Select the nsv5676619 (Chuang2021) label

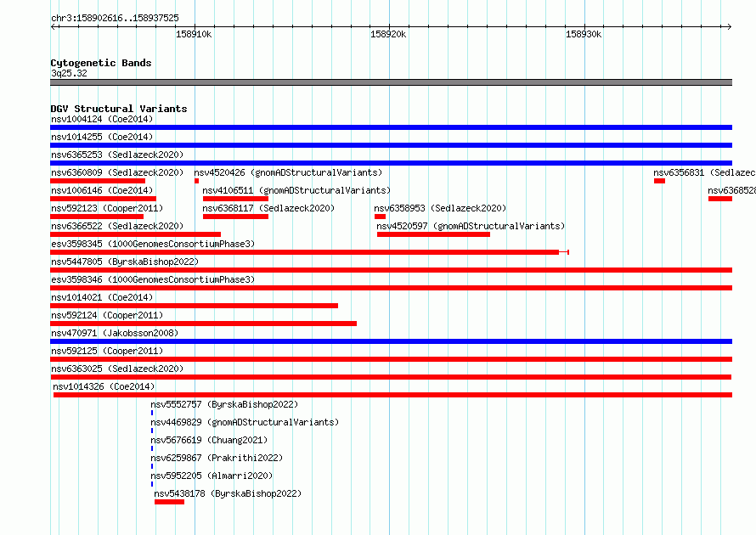coord(209,440)
